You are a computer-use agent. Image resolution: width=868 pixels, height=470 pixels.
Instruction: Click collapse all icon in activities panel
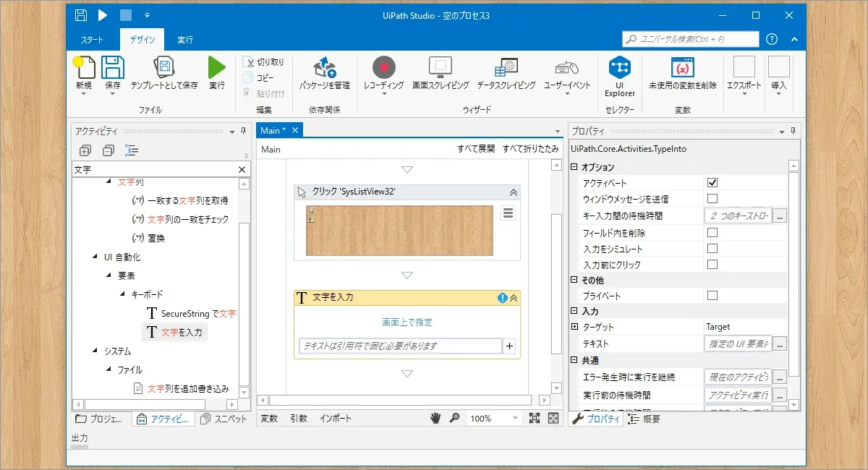[109, 150]
